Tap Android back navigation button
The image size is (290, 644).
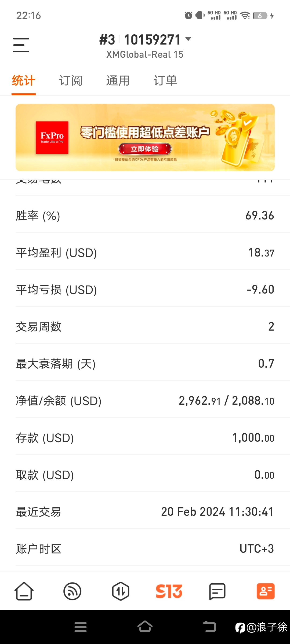[x=209, y=627]
